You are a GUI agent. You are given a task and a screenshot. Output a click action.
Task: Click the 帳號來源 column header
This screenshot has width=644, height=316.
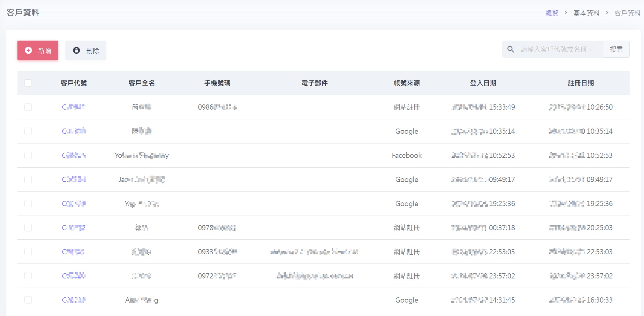pyautogui.click(x=406, y=83)
